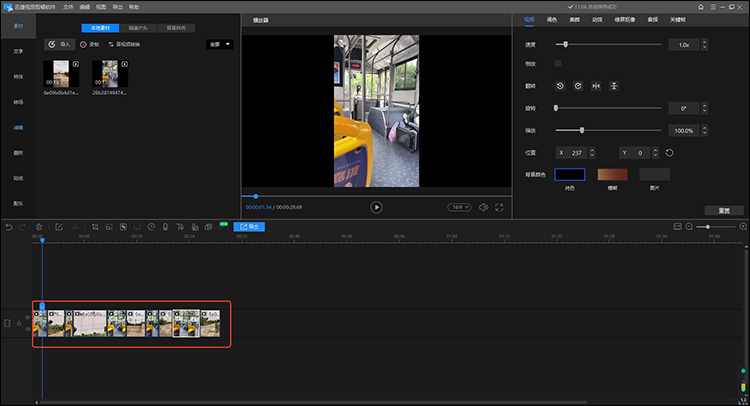The height and width of the screenshot is (406, 750).
Task: Click the X position input field
Action: tap(572, 153)
